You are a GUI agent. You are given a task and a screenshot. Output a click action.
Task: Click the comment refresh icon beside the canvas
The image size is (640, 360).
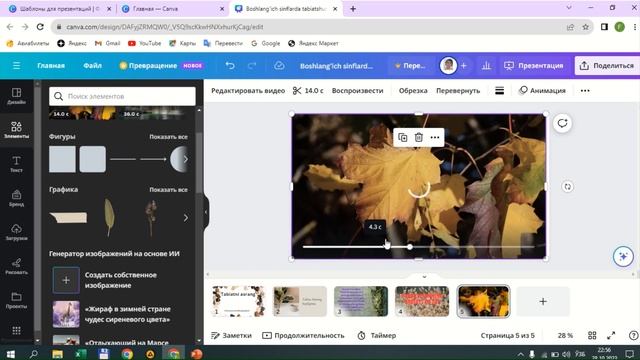click(562, 123)
